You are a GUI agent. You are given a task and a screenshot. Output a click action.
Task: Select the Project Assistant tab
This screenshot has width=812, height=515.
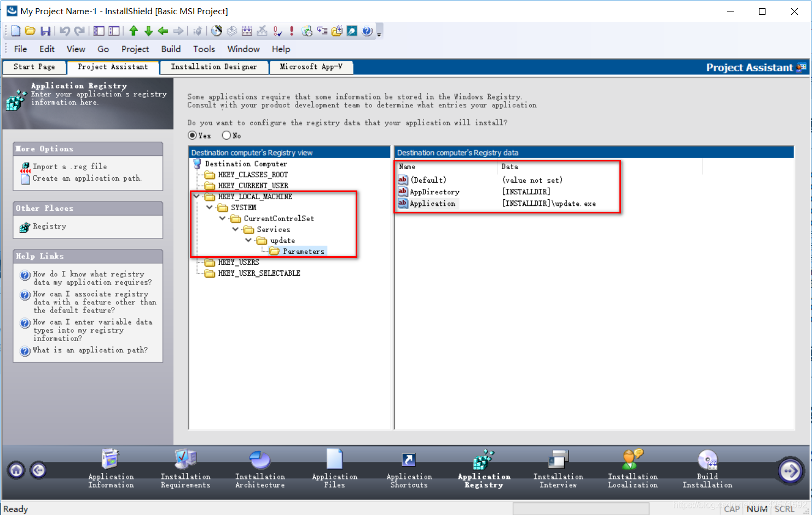point(113,67)
